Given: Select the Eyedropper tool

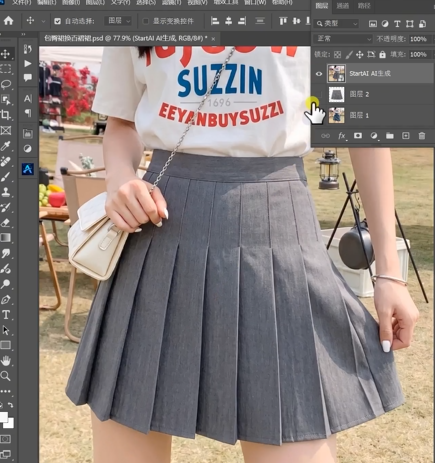Looking at the screenshot, I should click(6, 146).
